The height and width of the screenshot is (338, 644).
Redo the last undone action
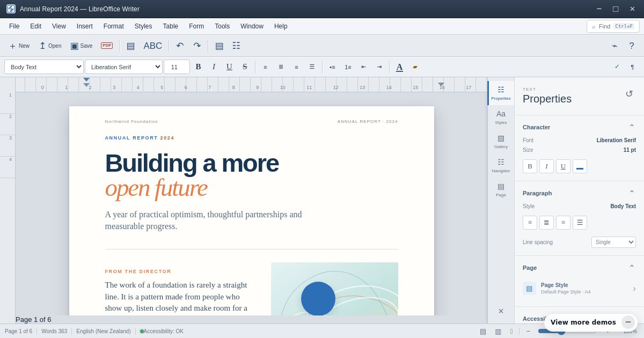(197, 46)
